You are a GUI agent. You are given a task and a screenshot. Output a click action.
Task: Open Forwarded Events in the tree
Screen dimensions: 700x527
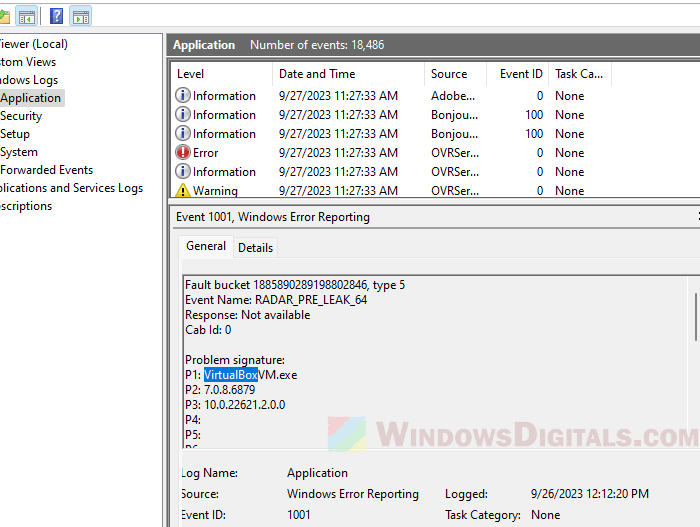46,170
